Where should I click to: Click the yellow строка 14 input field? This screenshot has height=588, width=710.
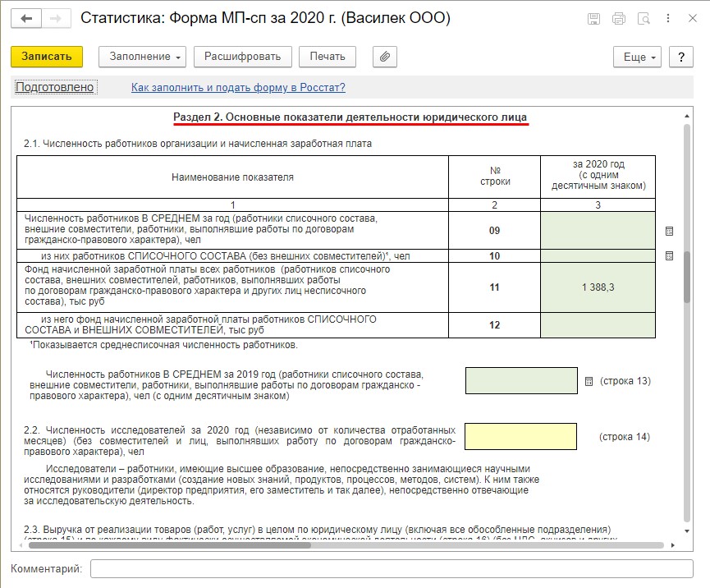pyautogui.click(x=520, y=436)
